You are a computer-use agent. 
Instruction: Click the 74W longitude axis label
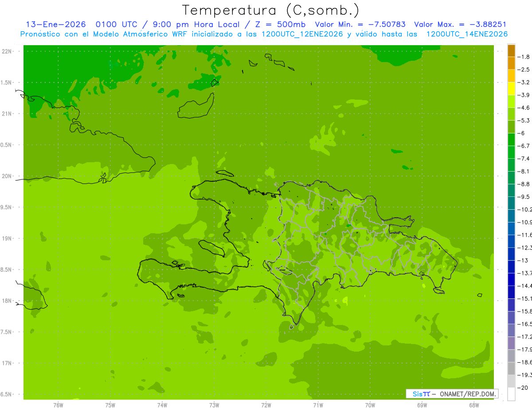coord(162,405)
